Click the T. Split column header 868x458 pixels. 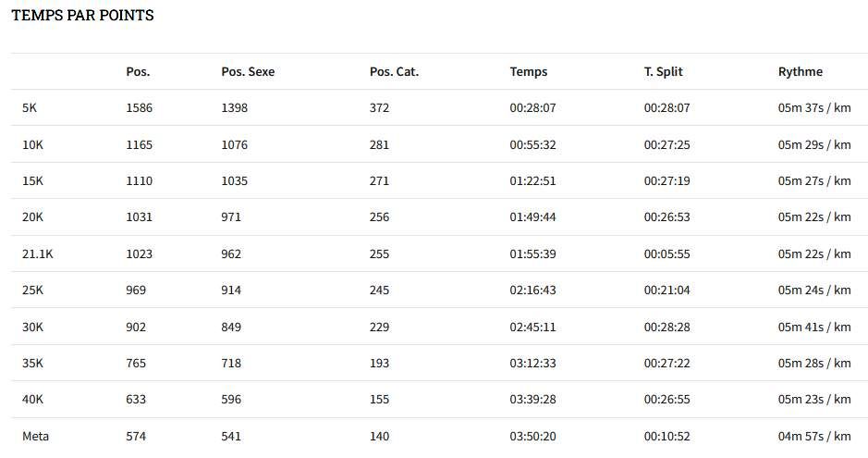point(663,71)
